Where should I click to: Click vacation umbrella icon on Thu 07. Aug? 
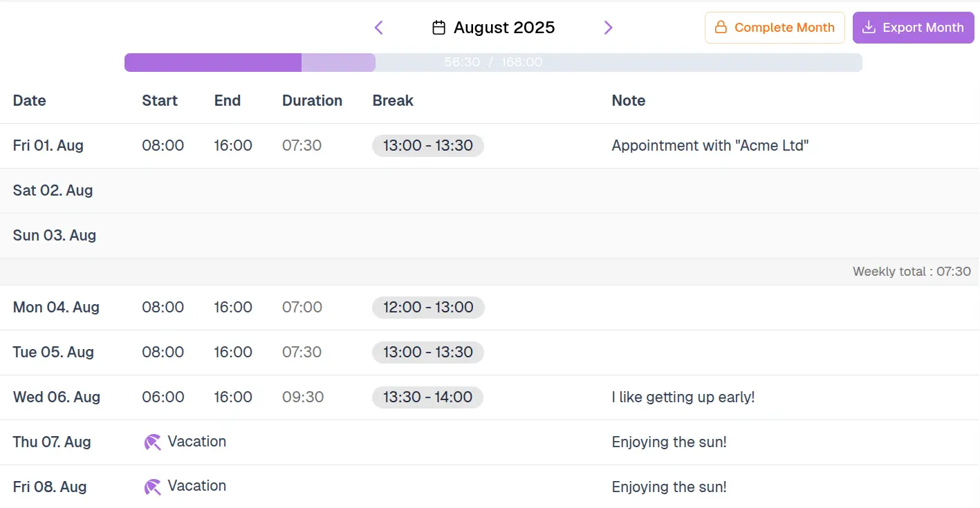(152, 442)
